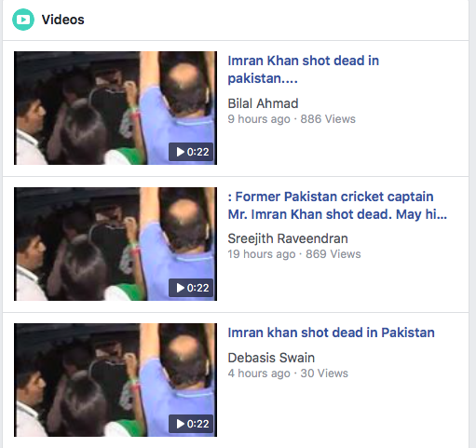Viewport: 476px width, 448px height.
Task: Click the '886 Views' count
Action: pos(328,119)
